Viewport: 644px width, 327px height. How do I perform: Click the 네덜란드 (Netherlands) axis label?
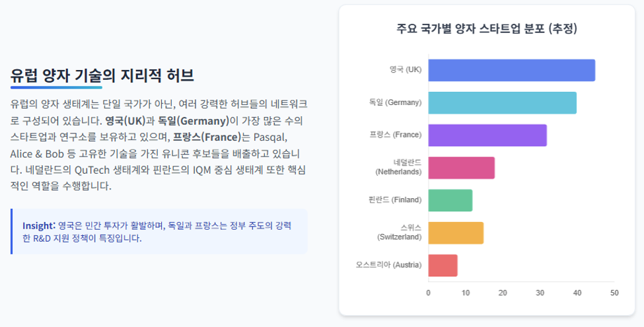coord(398,167)
